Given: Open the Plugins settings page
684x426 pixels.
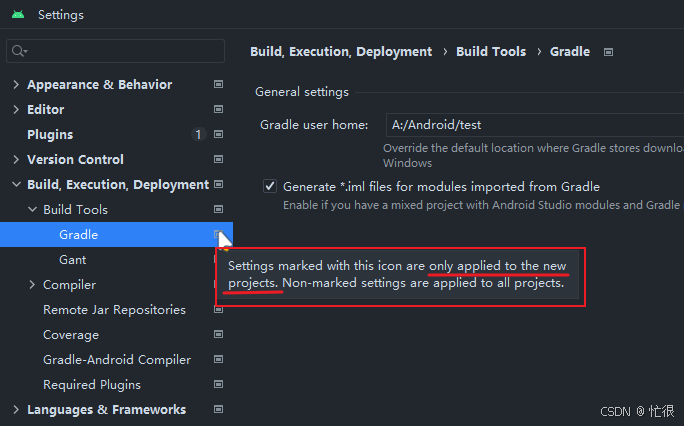Looking at the screenshot, I should pos(50,135).
